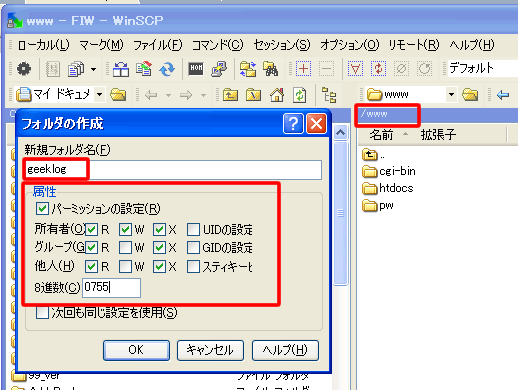518x390 pixels.
Task: Open the コマンド(C) menu
Action: point(218,45)
